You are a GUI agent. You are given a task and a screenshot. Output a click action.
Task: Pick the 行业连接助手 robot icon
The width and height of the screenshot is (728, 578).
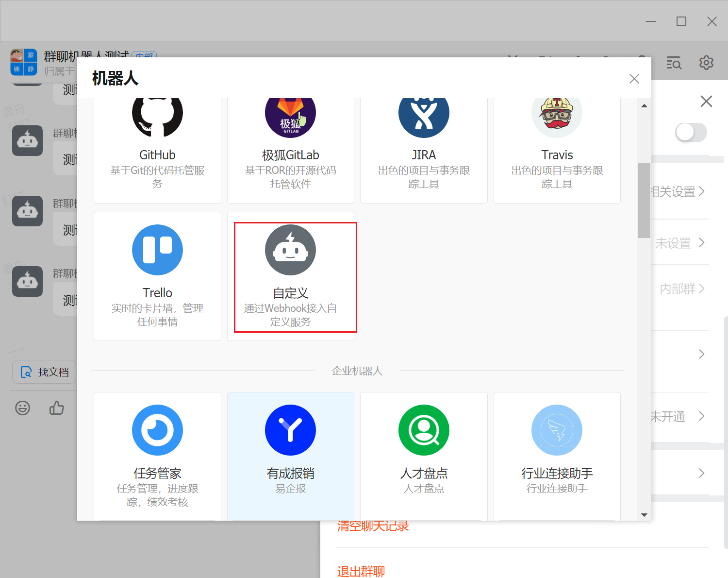point(557,430)
